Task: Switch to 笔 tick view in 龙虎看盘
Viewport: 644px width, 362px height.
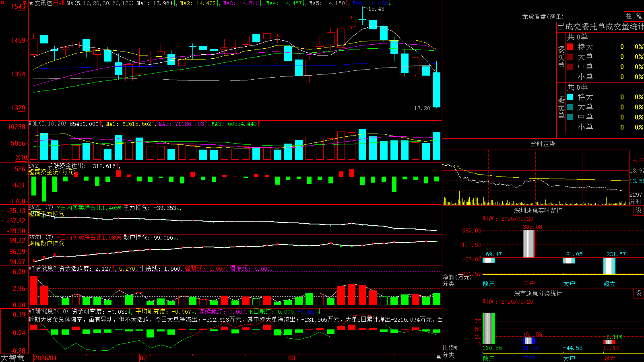Action: (x=639, y=16)
